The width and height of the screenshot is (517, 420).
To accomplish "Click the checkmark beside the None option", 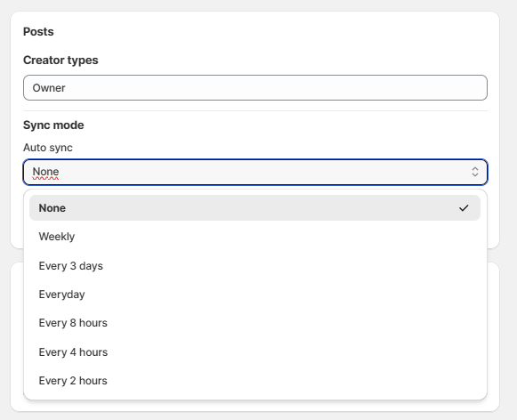I will click(464, 208).
